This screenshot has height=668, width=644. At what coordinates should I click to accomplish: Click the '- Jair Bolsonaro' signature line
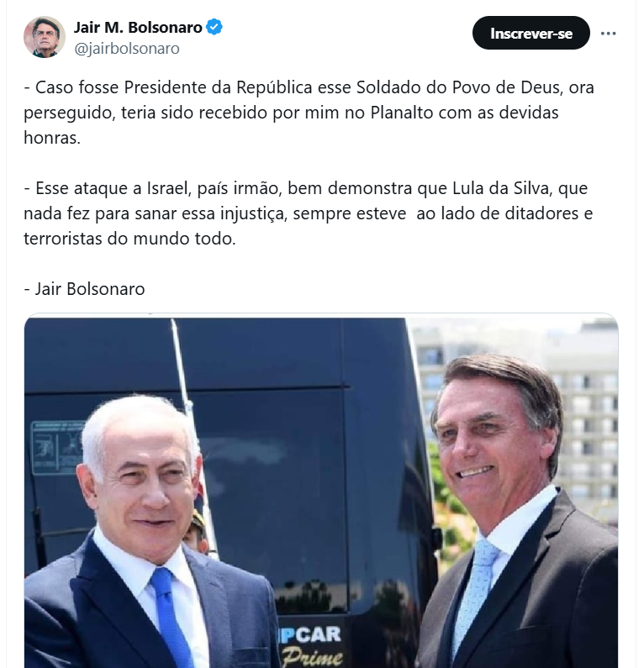point(84,289)
